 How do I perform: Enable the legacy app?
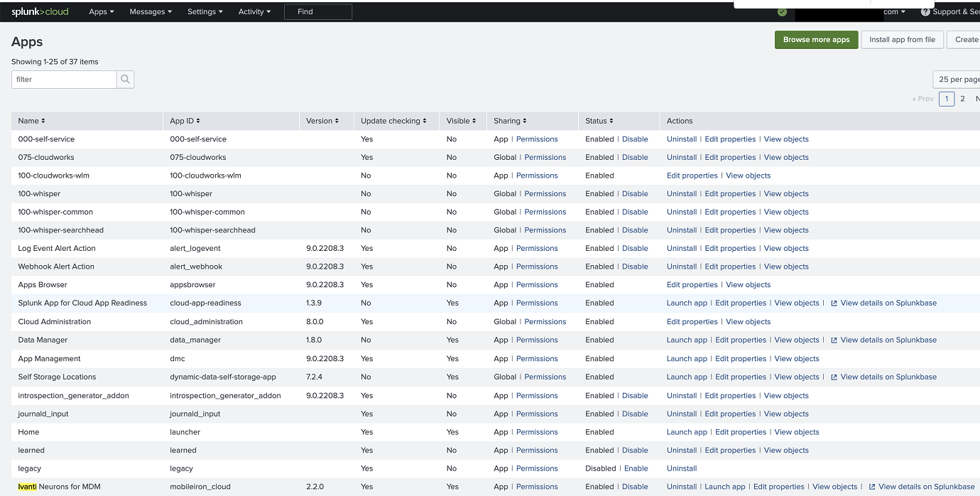[636, 468]
